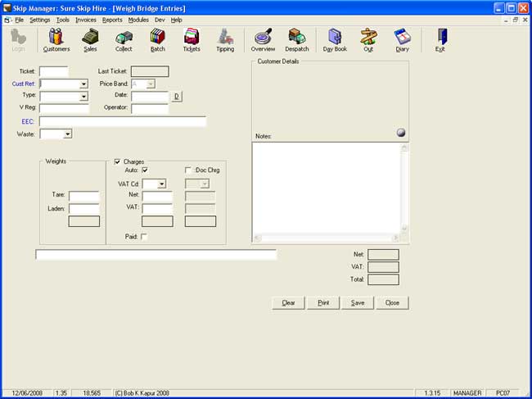The width and height of the screenshot is (532, 399).
Task: Expand the Waste dropdown
Action: click(x=67, y=134)
